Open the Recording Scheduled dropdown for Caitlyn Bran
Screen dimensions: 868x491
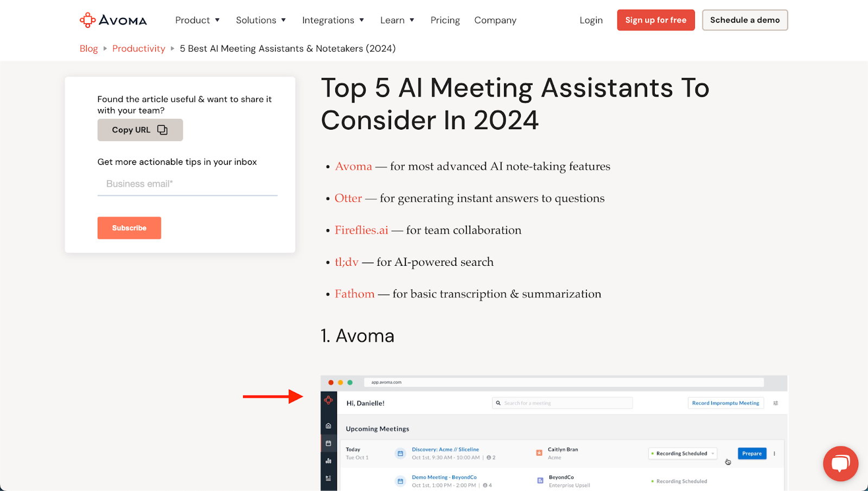pyautogui.click(x=683, y=454)
